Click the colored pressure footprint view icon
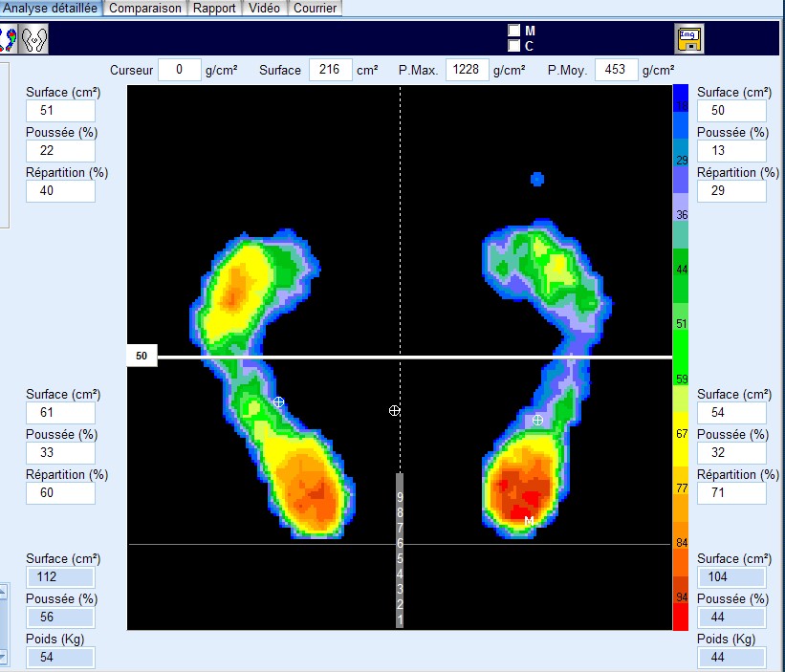 (x=8, y=38)
